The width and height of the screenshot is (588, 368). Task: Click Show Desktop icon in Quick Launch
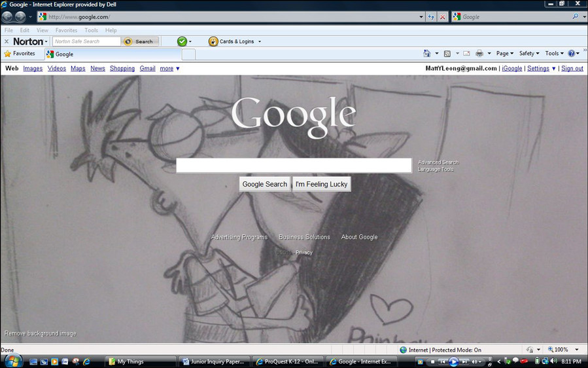(x=33, y=362)
